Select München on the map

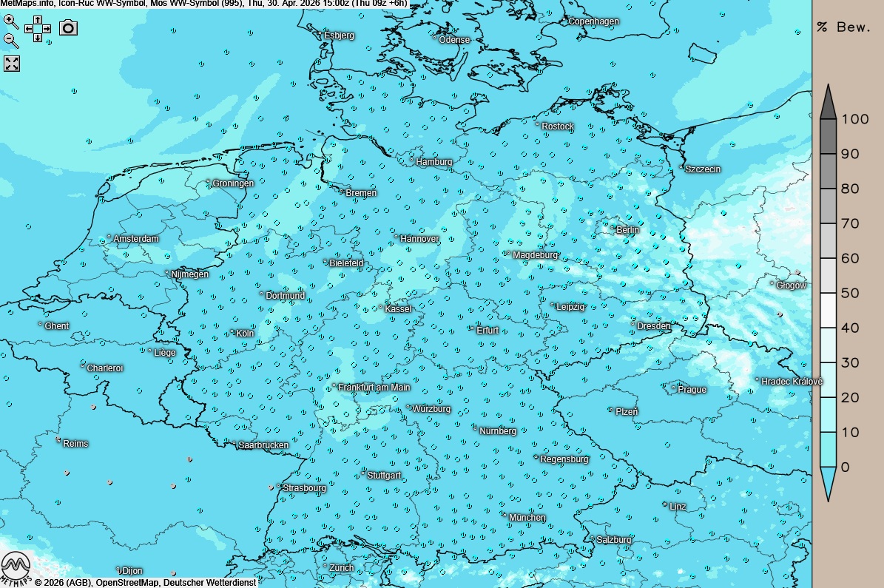point(527,518)
